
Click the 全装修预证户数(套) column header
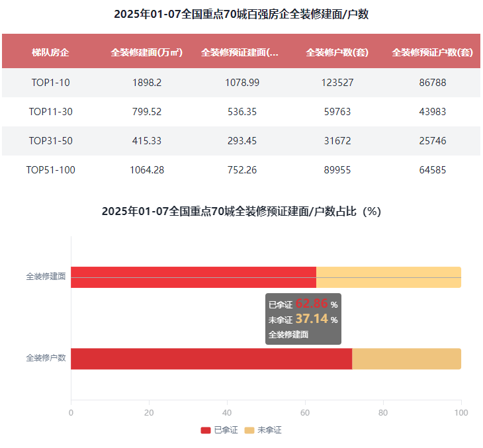[x=432, y=52]
